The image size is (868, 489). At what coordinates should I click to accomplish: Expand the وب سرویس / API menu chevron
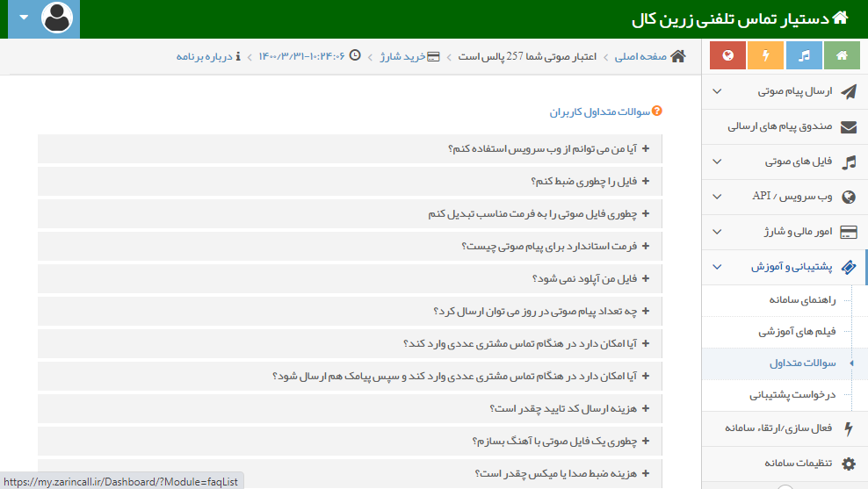(717, 197)
